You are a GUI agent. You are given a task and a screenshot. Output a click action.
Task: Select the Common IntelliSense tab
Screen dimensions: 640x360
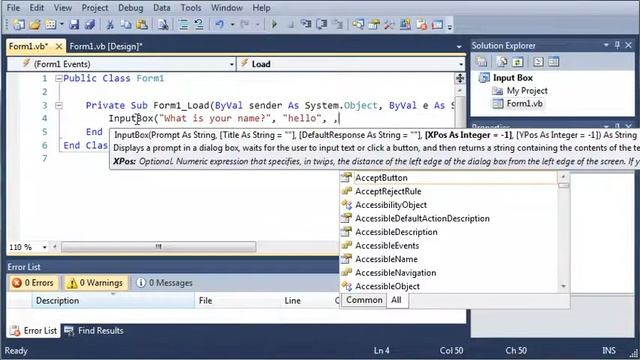click(x=364, y=300)
